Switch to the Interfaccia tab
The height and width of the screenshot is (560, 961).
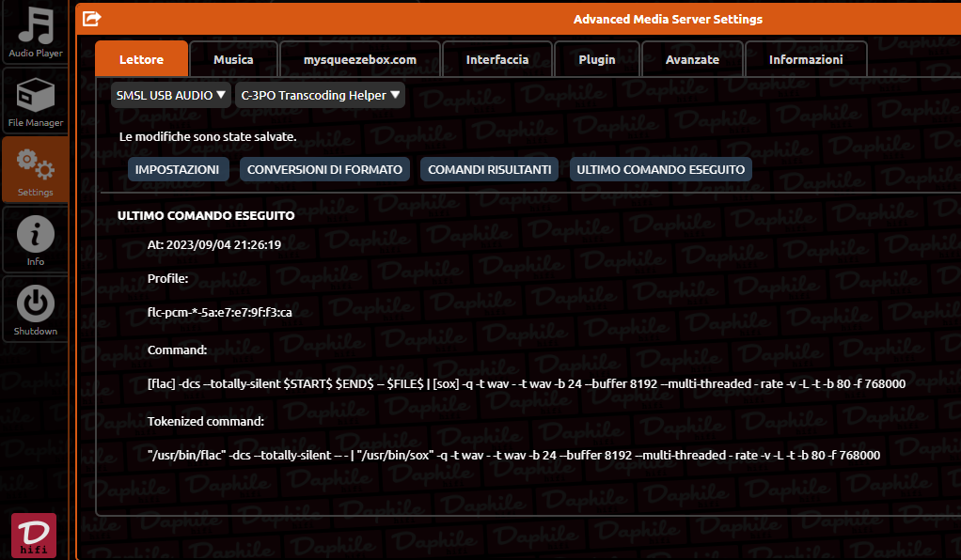497,59
